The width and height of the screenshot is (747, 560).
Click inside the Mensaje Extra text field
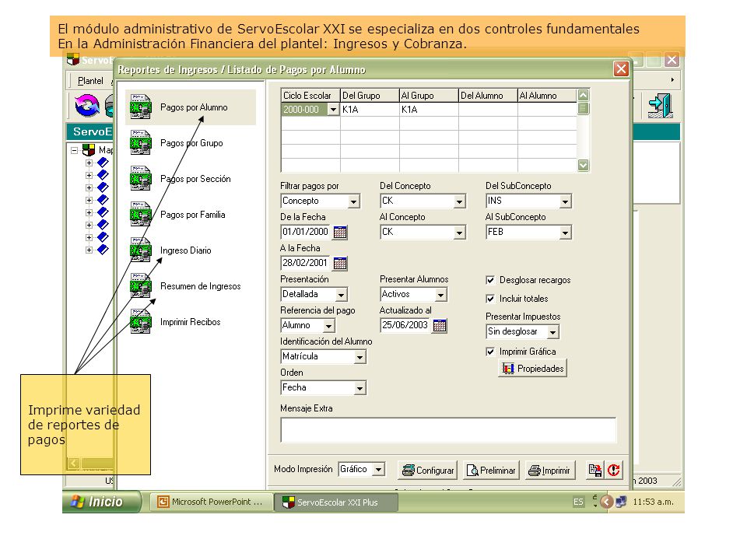(448, 430)
